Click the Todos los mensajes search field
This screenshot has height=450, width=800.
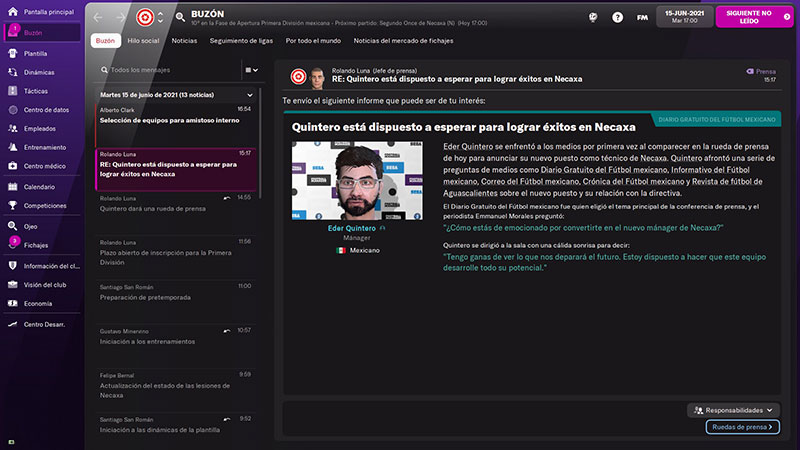168,70
